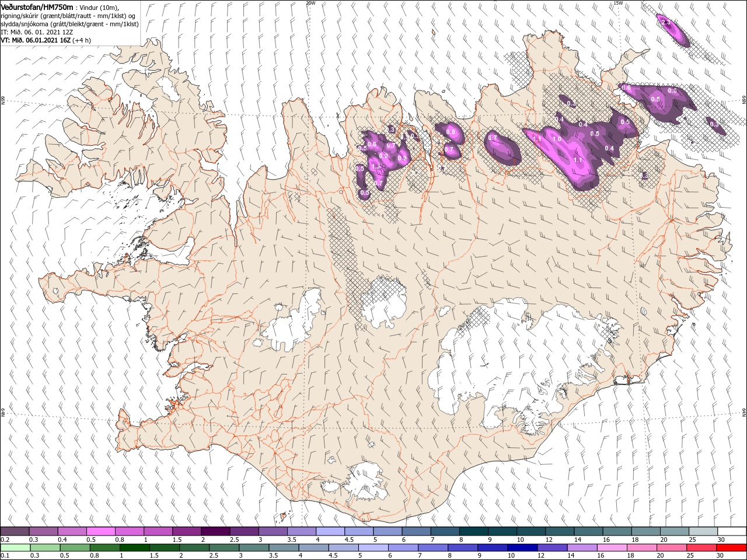747x560 pixels.
Task: Click the 'IT: Mið. 06. 01. 2021 12Z' line
Action: [37, 32]
